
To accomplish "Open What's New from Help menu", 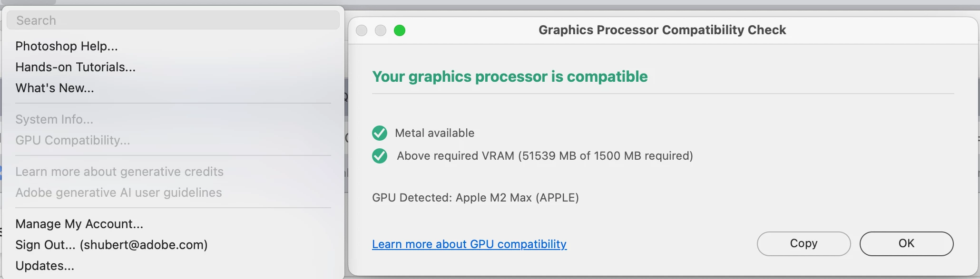I will pyautogui.click(x=55, y=88).
